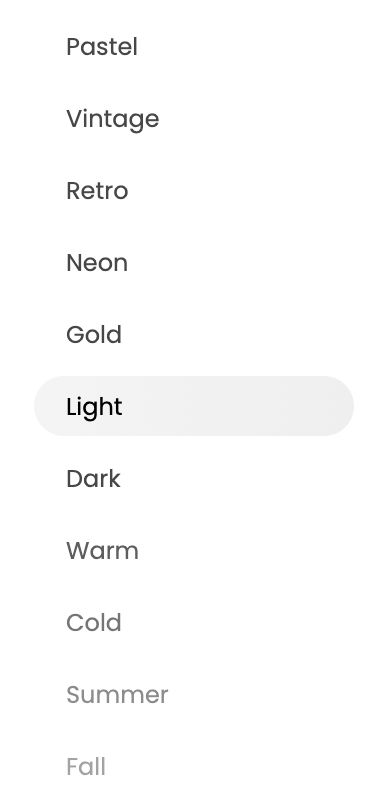Filter the list by Gold
388x808 pixels.
(194, 334)
